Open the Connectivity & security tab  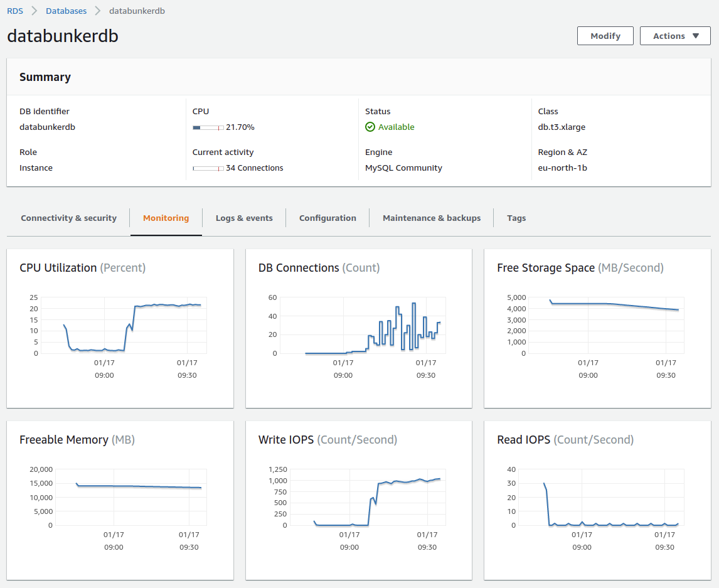tap(68, 218)
